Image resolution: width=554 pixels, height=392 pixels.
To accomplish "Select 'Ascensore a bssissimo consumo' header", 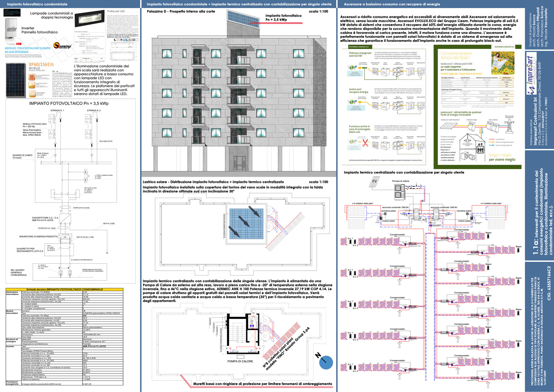I will pos(392,4).
